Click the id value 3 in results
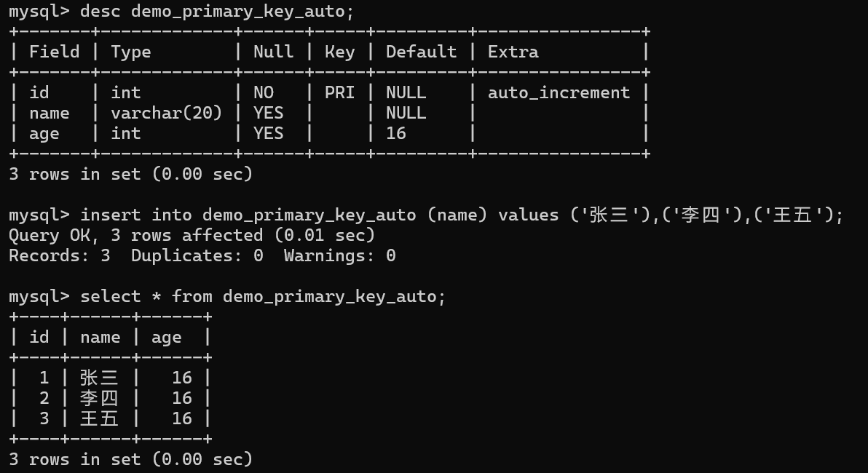The height and width of the screenshot is (473, 868). [x=44, y=418]
